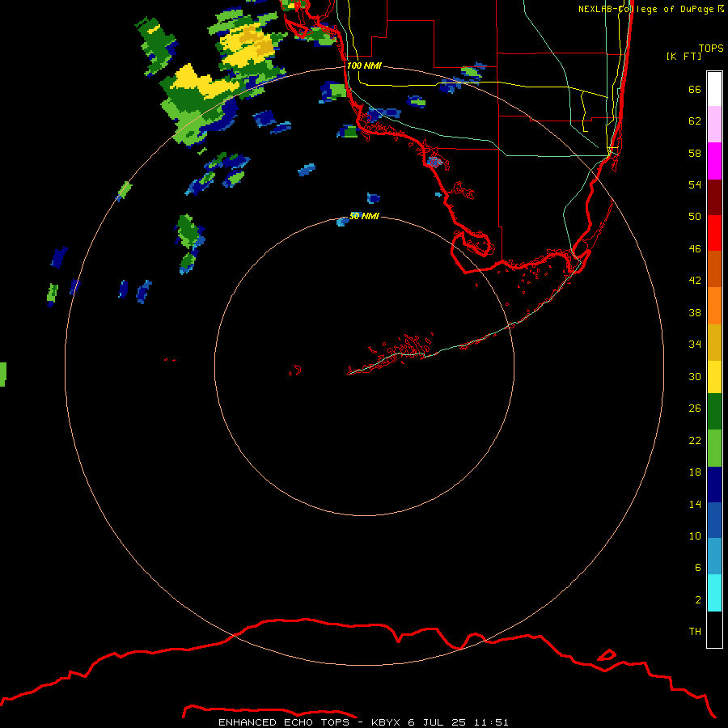Image resolution: width=728 pixels, height=728 pixels.
Task: Click the dark red (maroon) legend swatch
Action: click(714, 197)
